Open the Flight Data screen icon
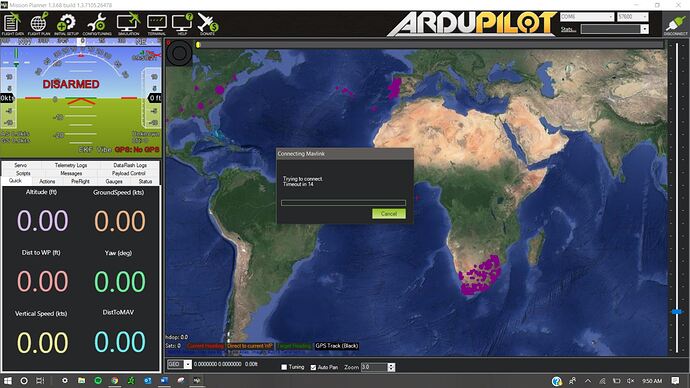The image size is (690, 388). tap(12, 24)
